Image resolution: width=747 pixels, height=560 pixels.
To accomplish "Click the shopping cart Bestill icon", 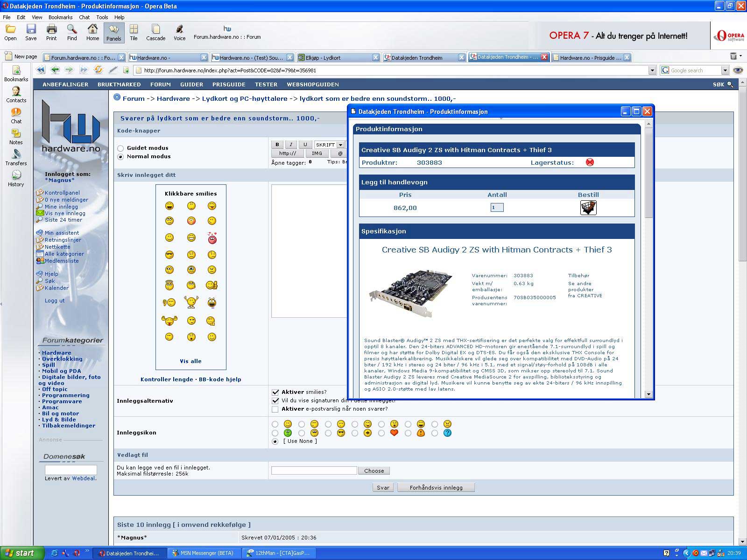I will pos(588,208).
